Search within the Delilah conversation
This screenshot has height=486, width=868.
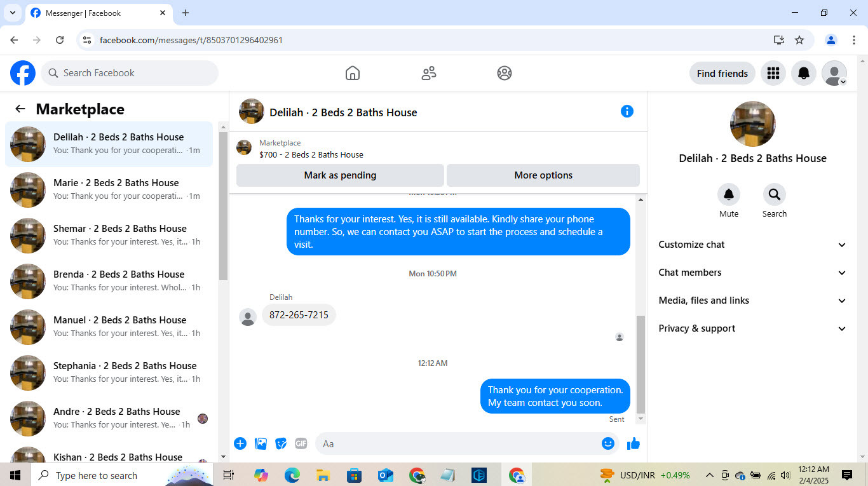[775, 194]
